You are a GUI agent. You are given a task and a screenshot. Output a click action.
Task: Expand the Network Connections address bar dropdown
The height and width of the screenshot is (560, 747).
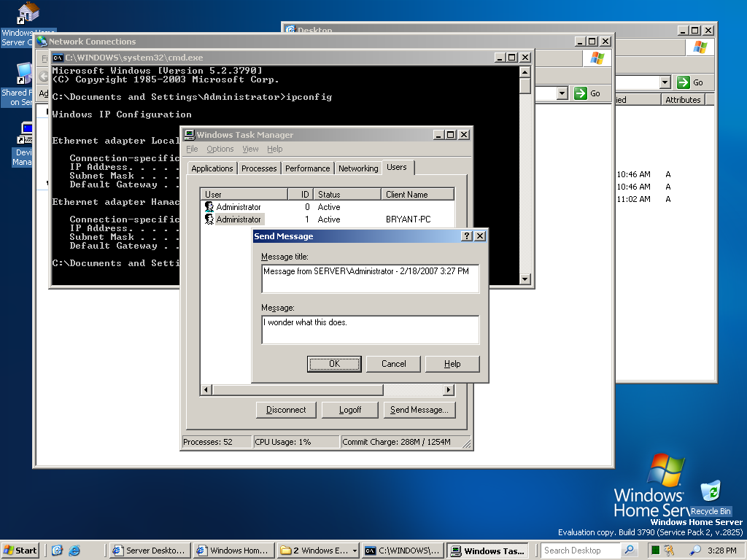click(562, 93)
